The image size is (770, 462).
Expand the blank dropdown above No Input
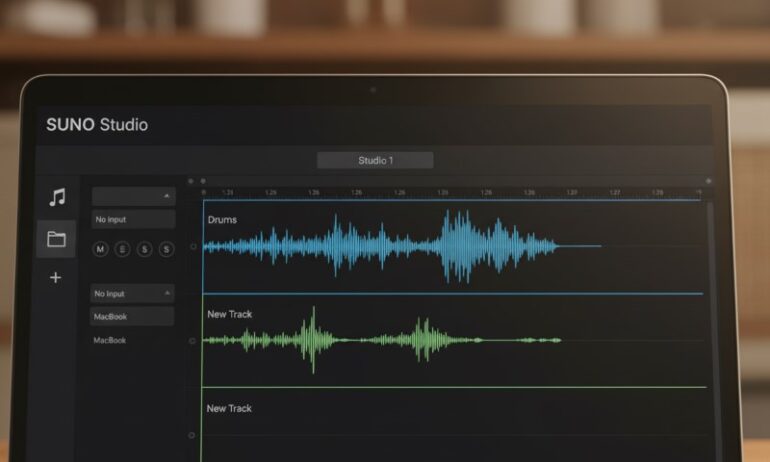[133, 196]
